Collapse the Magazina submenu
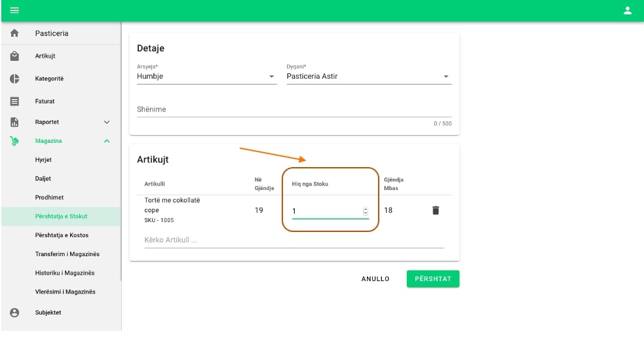This screenshot has height=346, width=644. click(107, 141)
